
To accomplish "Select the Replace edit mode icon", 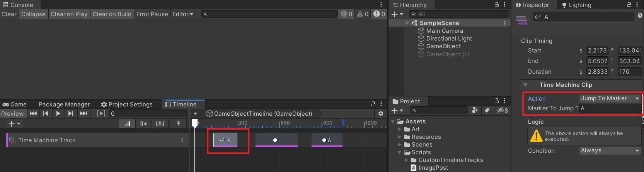I will [x=160, y=123].
